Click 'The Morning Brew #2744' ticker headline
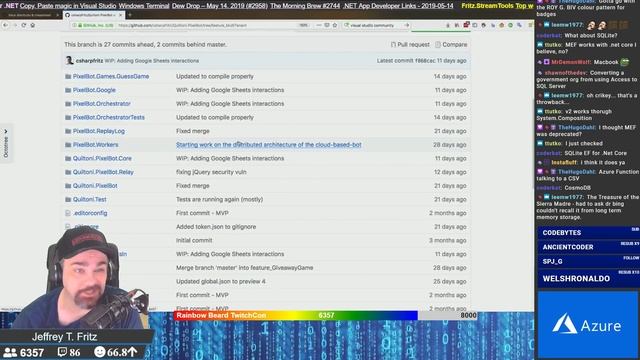Screen dimensions: 640x360 (x=305, y=6)
